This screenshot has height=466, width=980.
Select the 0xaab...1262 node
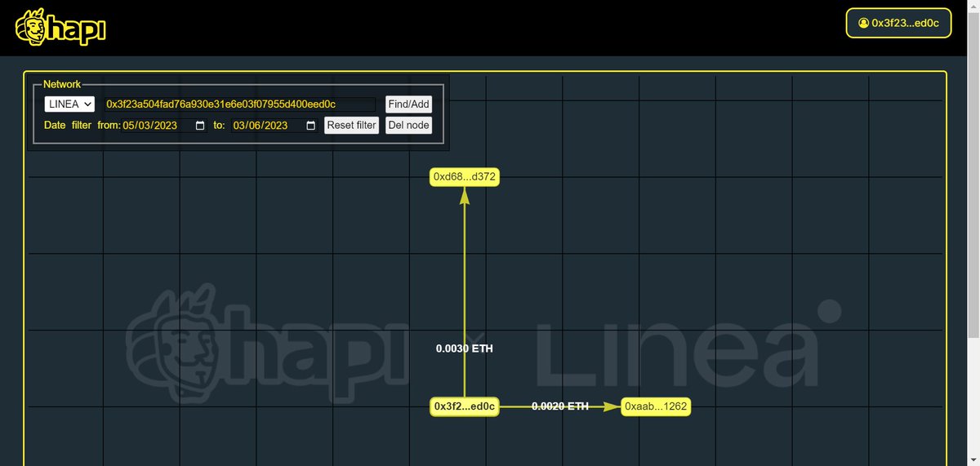[656, 406]
